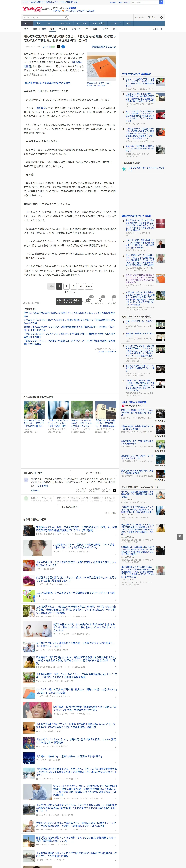Click the 記事に関する報告 report icon

click(x=31, y=303)
